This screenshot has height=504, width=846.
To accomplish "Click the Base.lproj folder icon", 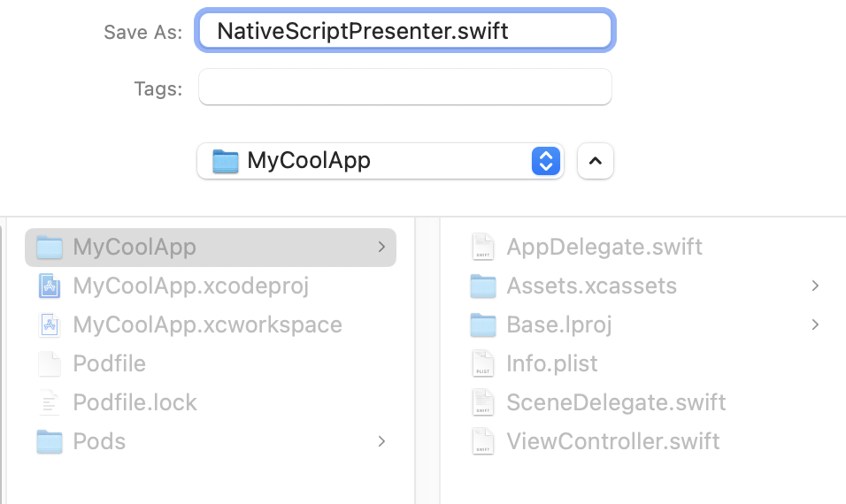I will pos(483,325).
